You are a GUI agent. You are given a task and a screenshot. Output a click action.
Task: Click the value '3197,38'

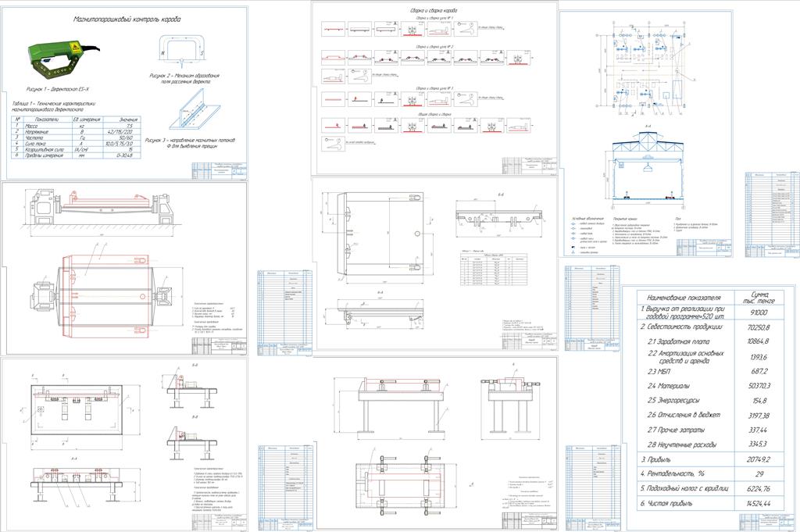coord(759,416)
